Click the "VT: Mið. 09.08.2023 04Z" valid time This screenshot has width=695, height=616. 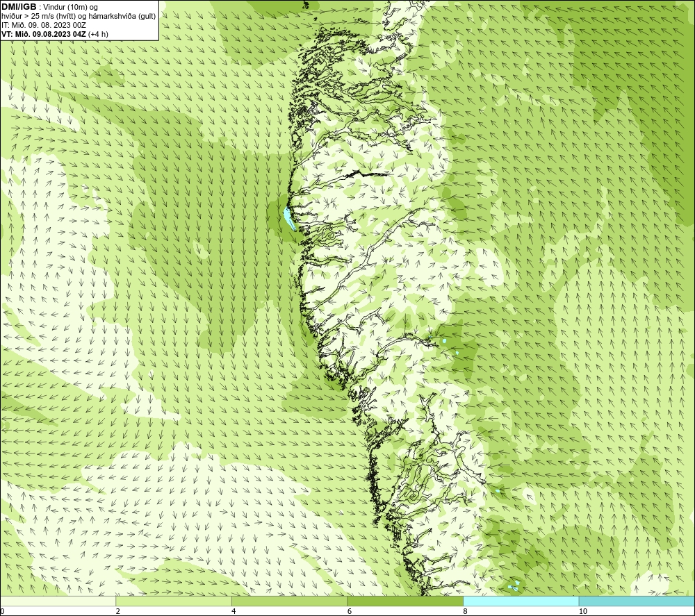[44, 34]
